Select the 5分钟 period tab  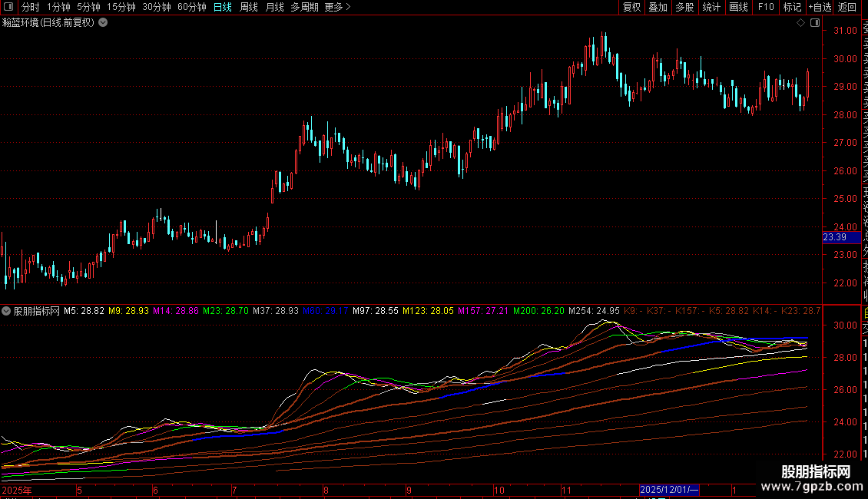coord(88,7)
